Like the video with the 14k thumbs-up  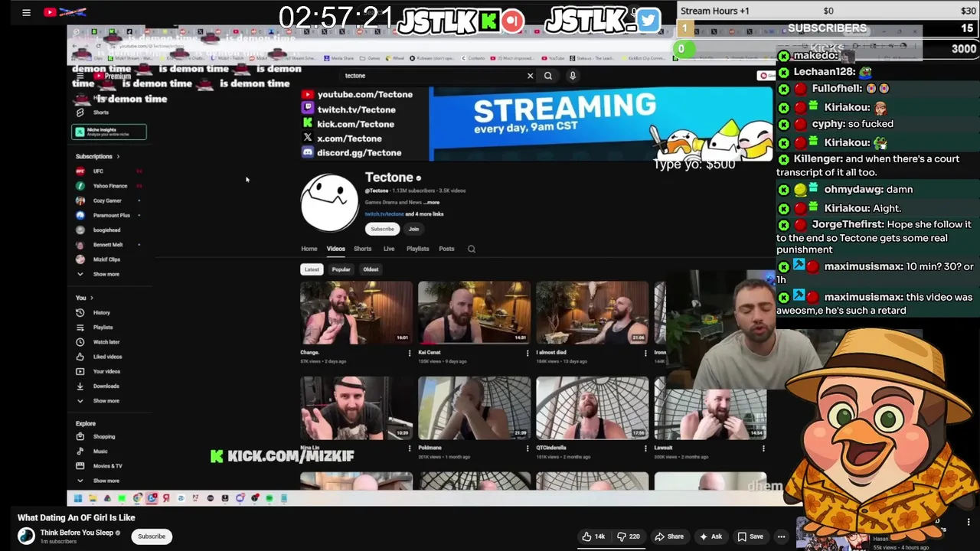coord(593,536)
